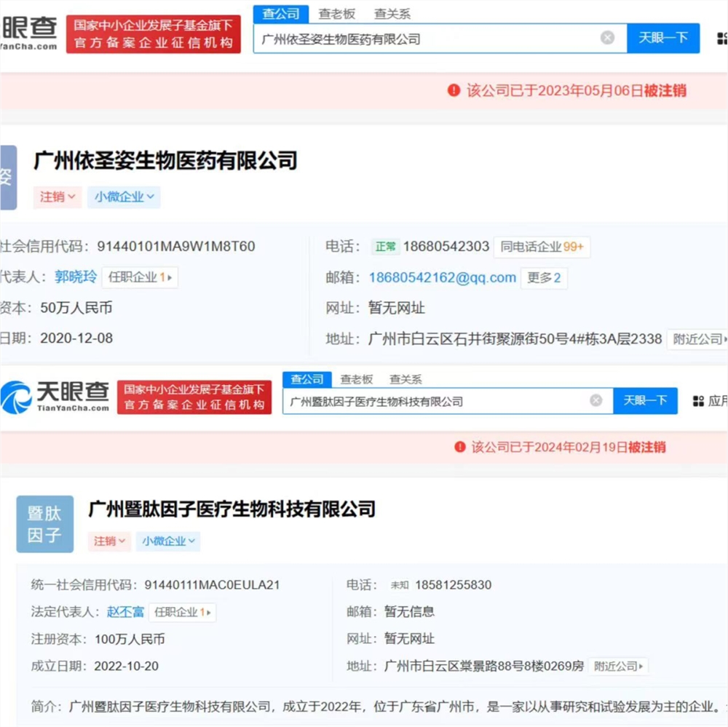
Task: Click the 同电话企业99+ button
Action: pos(542,247)
